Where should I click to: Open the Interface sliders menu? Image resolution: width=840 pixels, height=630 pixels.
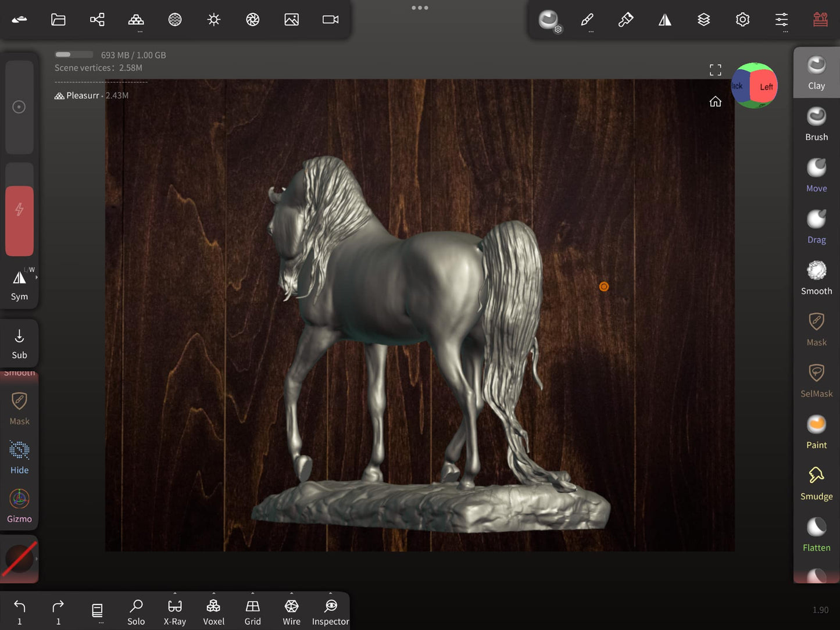coord(781,20)
